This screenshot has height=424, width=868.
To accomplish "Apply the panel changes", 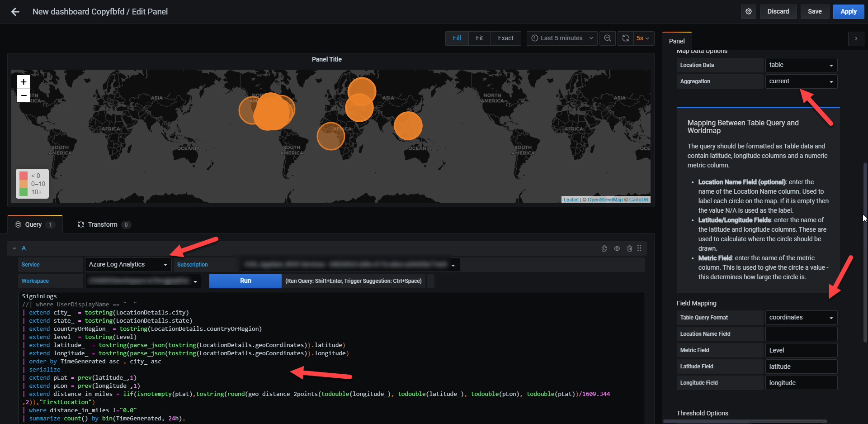I will (848, 11).
